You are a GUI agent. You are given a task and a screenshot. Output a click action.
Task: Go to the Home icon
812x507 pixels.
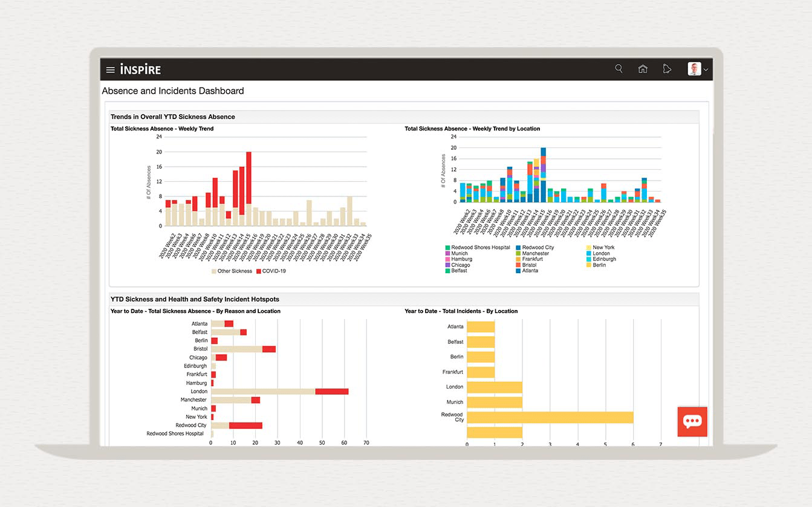pos(643,69)
